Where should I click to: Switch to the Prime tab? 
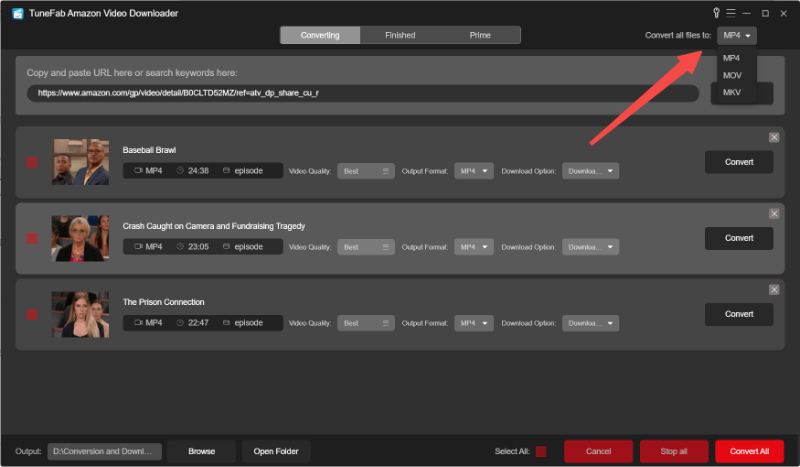[x=480, y=35]
